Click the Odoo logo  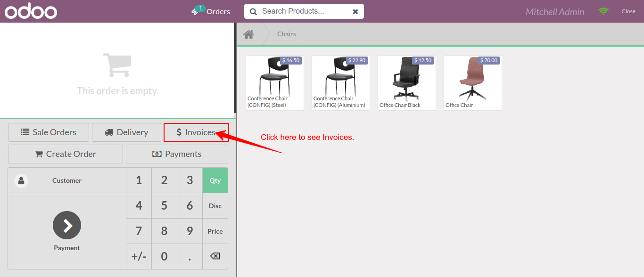coord(31,11)
